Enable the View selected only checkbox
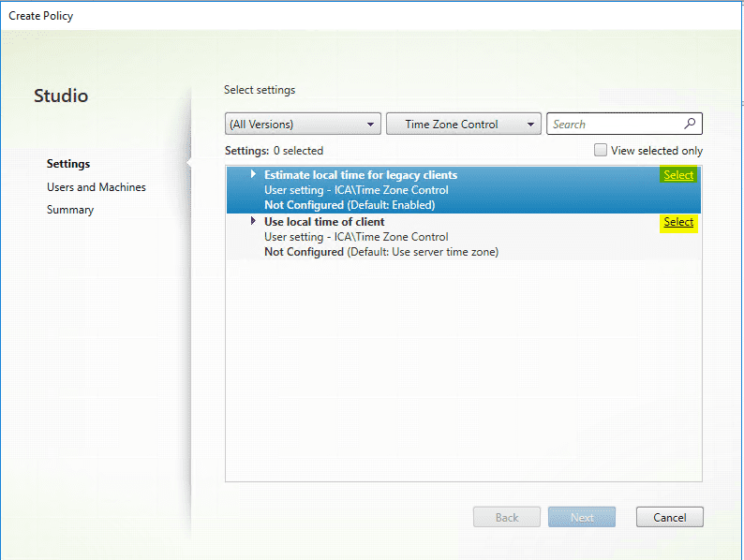This screenshot has width=744, height=560. [601, 150]
